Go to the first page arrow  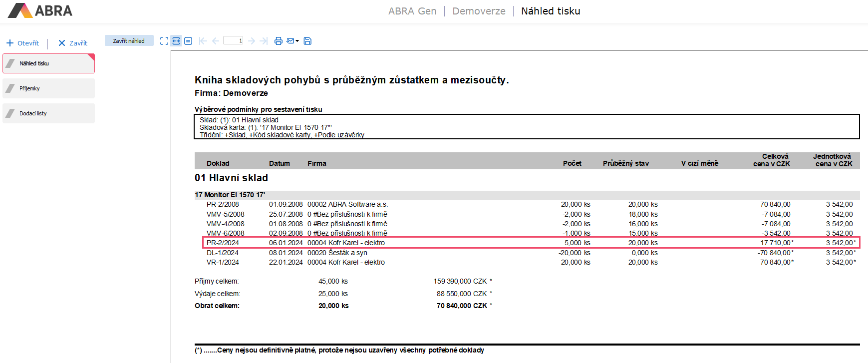pyautogui.click(x=203, y=41)
